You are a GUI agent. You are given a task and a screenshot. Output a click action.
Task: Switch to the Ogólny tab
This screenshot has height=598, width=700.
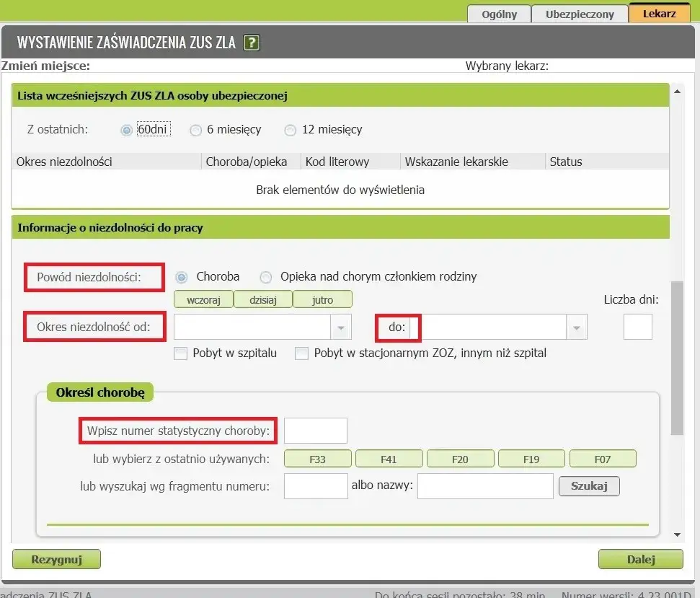(x=498, y=13)
